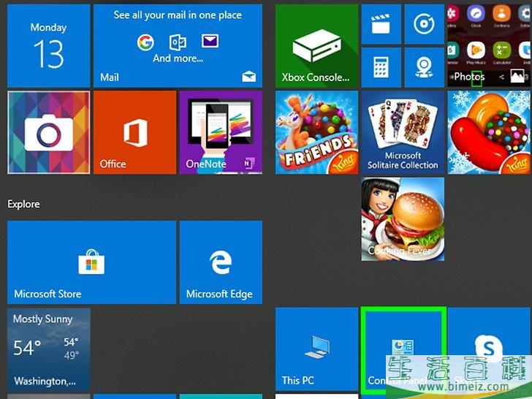Launch the Cooking Fever game tile

tap(403, 219)
